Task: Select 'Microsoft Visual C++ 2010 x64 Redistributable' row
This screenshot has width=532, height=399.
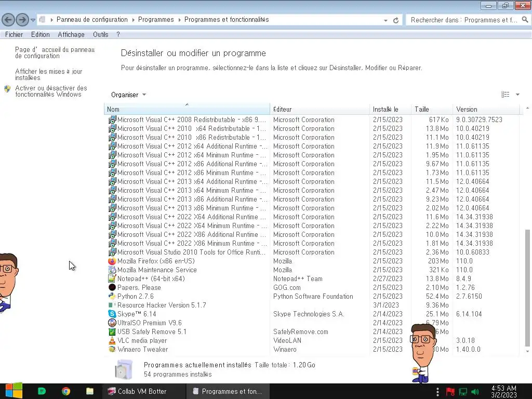Action: tap(312, 129)
